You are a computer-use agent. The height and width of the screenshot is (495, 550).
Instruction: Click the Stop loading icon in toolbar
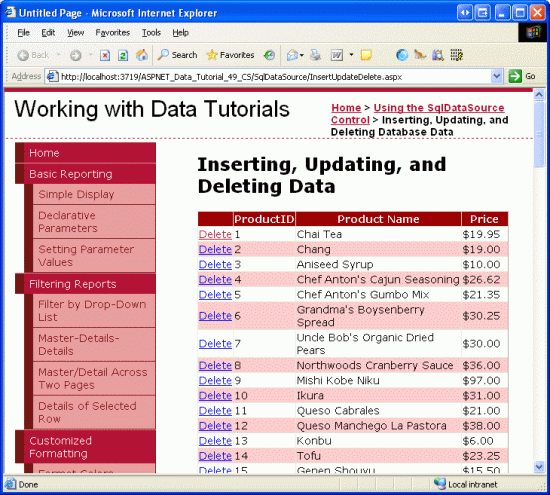click(x=105, y=55)
